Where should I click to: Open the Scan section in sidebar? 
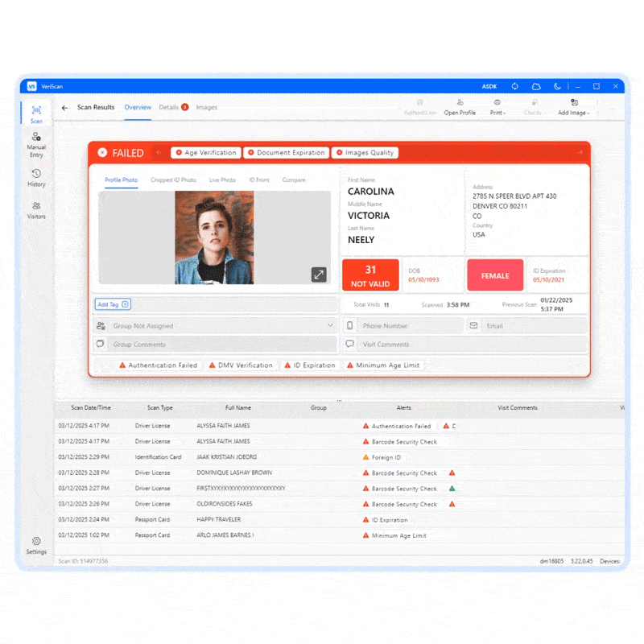pyautogui.click(x=36, y=114)
